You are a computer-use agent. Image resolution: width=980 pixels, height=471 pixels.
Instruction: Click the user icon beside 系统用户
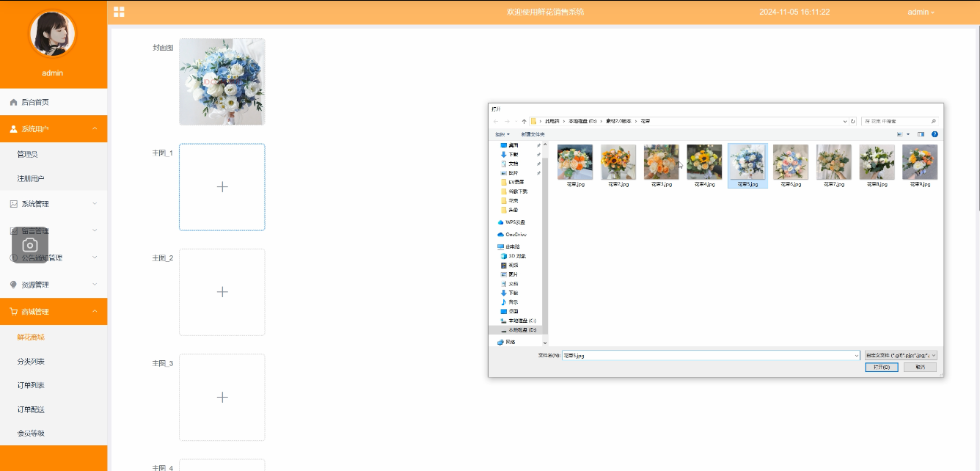click(x=13, y=129)
